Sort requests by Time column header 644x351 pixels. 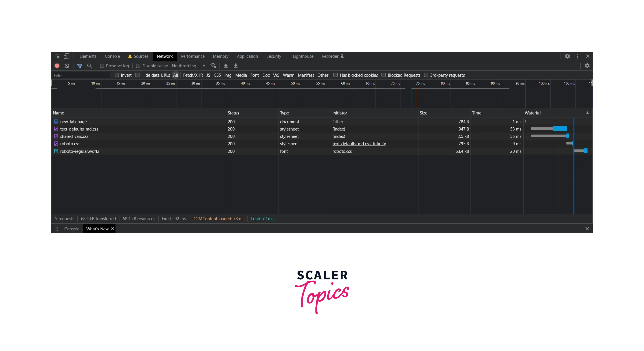tap(496, 113)
